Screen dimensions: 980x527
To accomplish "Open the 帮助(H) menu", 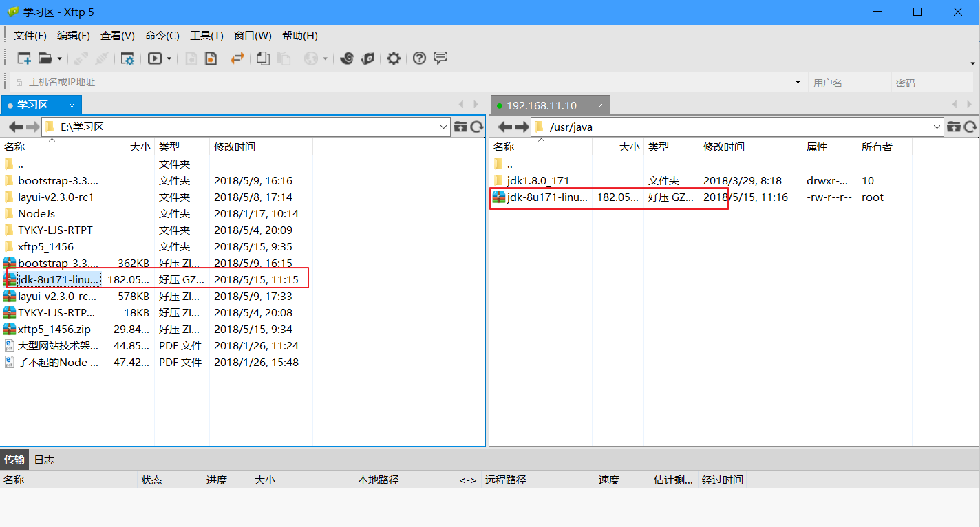I will tap(300, 36).
